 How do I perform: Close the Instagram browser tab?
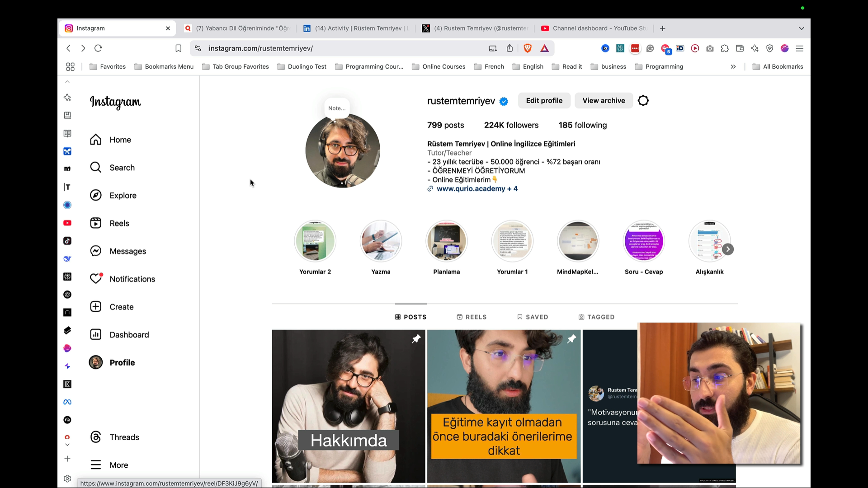tap(168, 28)
